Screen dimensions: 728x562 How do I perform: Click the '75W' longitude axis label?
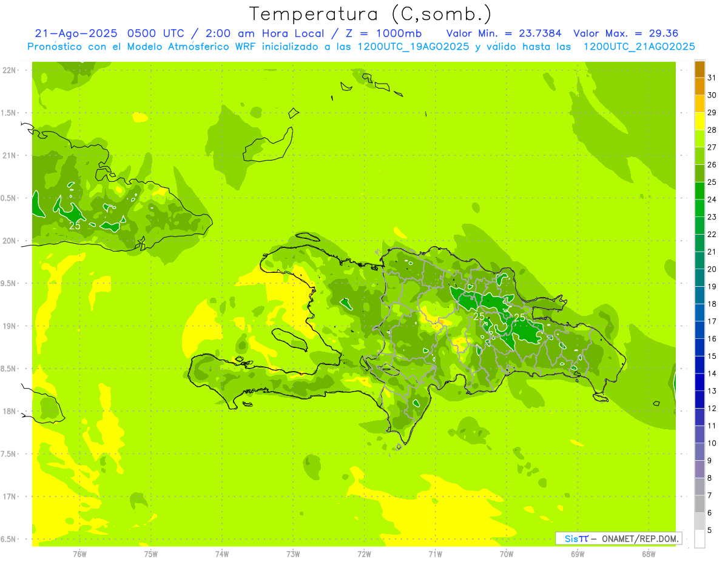pyautogui.click(x=150, y=554)
